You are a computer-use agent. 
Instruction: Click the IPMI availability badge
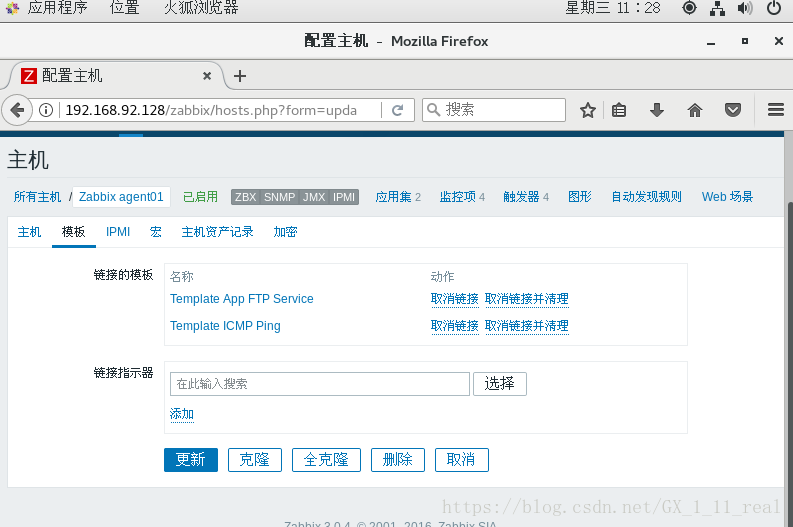pos(344,197)
